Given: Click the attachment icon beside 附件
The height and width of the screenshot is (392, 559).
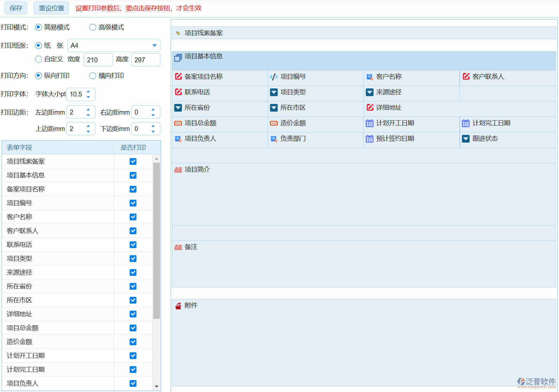Looking at the screenshot, I should point(178,306).
